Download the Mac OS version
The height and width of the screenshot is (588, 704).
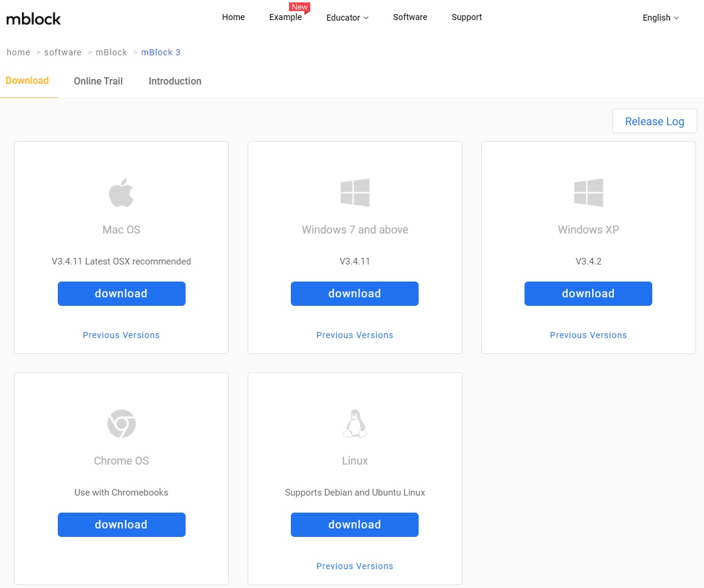coord(121,294)
